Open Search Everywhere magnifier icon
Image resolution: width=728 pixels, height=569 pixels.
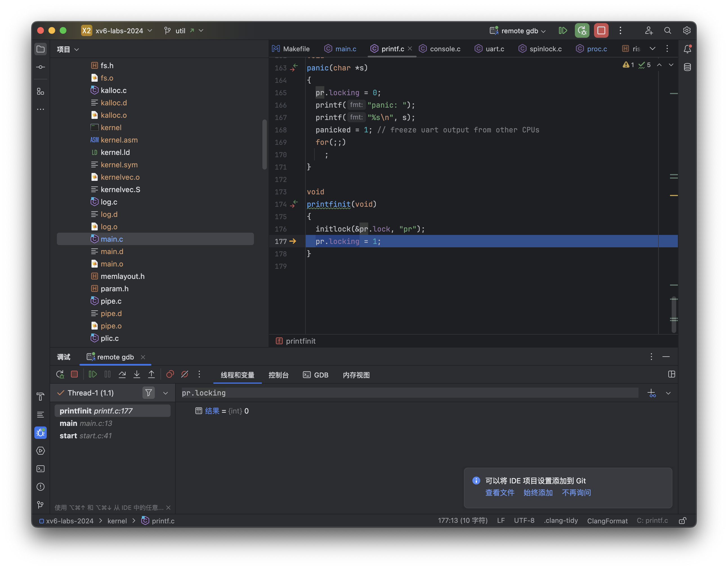[668, 31]
